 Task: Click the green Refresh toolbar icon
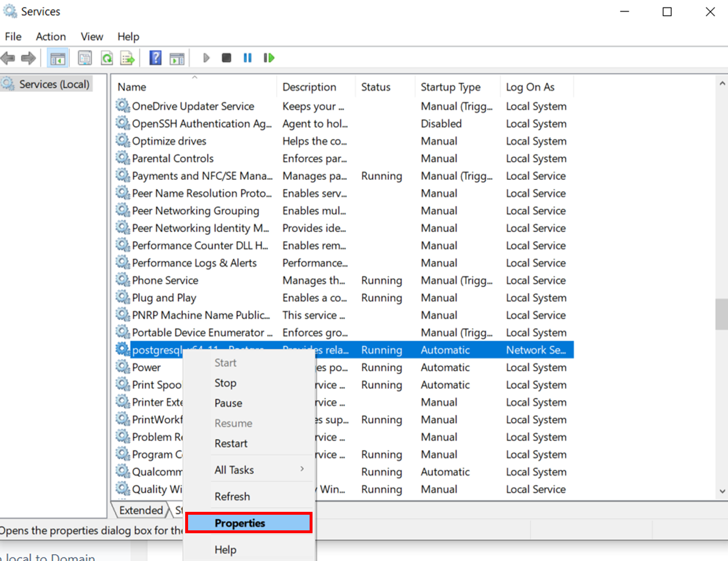[106, 58]
